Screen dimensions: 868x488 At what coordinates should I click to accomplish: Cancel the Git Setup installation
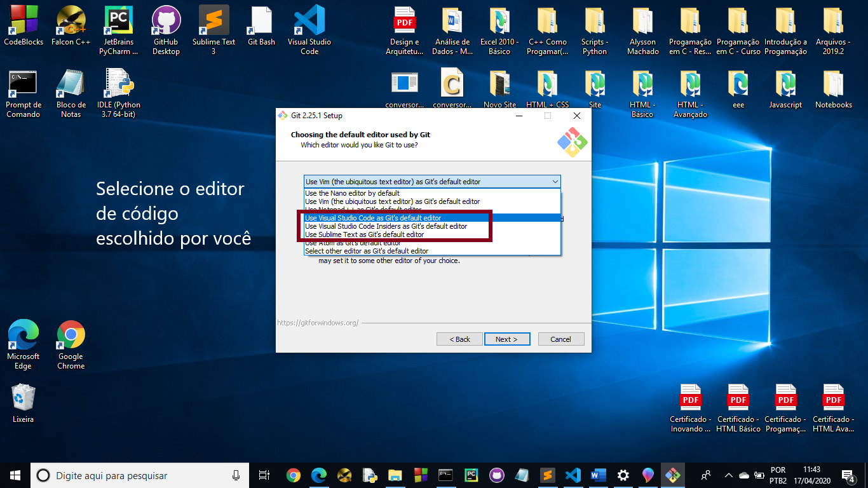[560, 339]
